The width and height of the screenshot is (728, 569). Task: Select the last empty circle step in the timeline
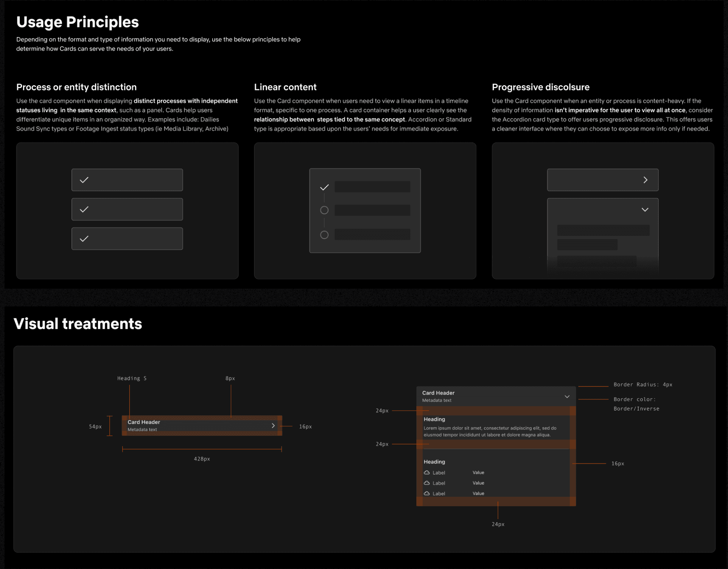324,235
